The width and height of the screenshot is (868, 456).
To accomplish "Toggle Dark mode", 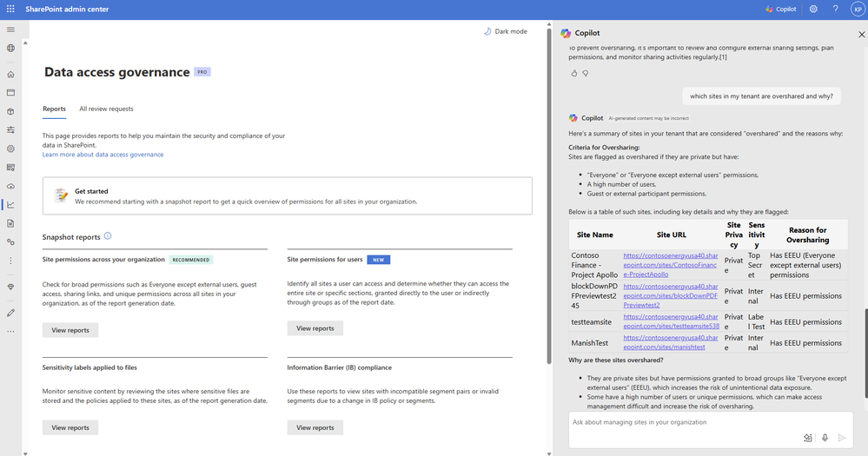I will [x=506, y=31].
